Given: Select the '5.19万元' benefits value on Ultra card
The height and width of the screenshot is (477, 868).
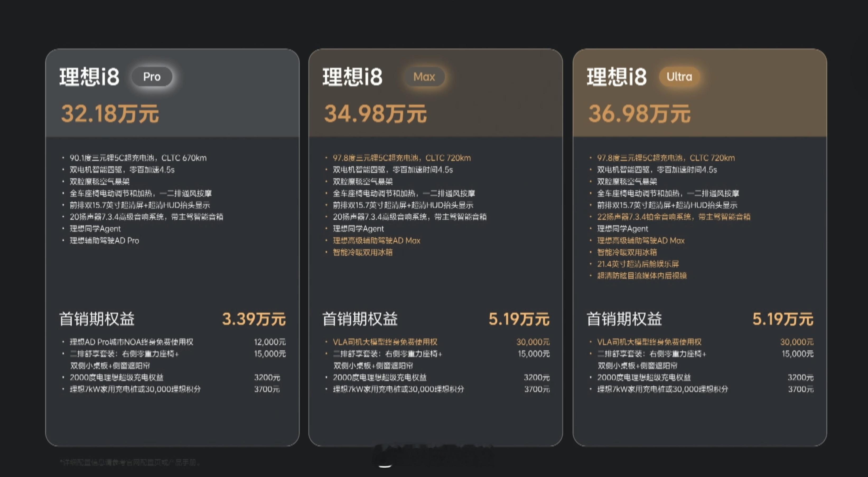Looking at the screenshot, I should (783, 319).
